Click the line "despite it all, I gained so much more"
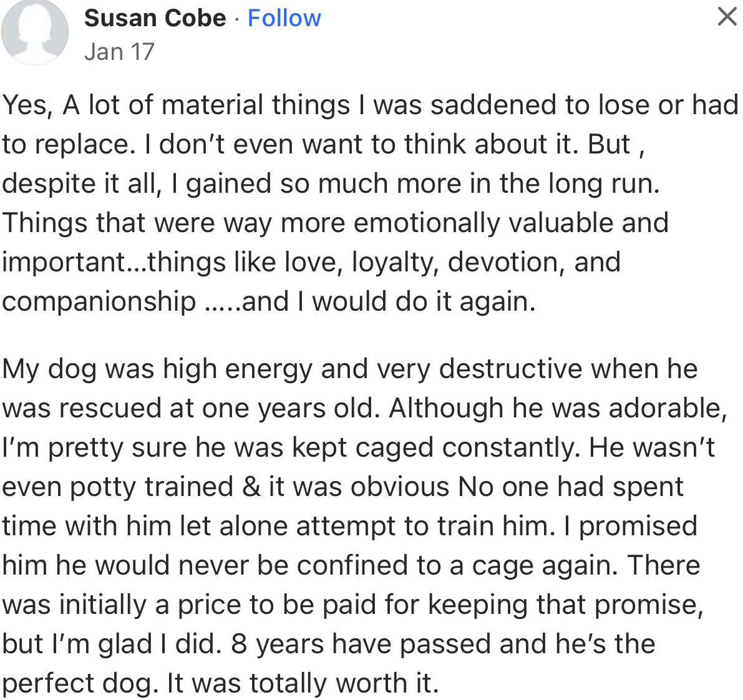Viewport: 743px width, 700px height. point(331,183)
